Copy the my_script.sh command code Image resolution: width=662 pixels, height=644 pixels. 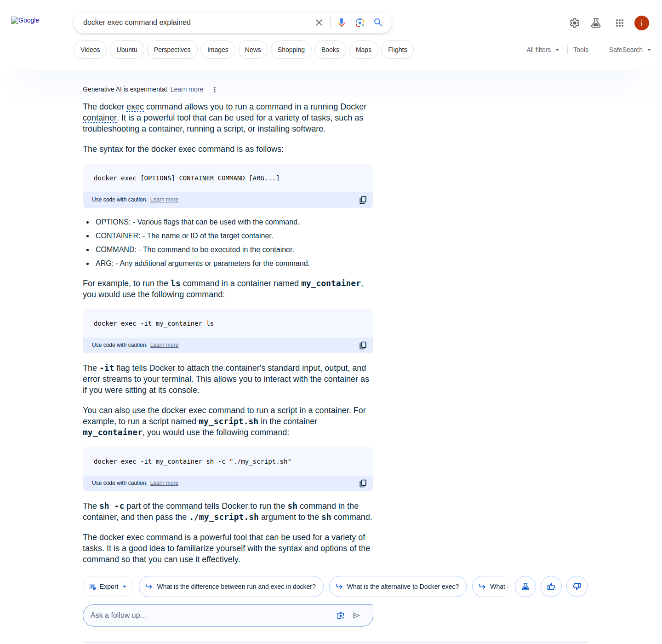[x=363, y=483]
